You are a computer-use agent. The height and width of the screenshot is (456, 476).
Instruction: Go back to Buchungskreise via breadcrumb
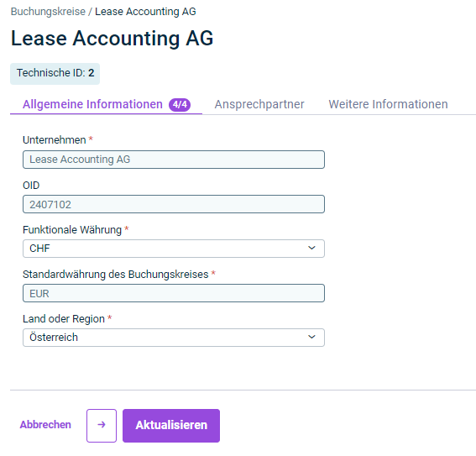[48, 12]
